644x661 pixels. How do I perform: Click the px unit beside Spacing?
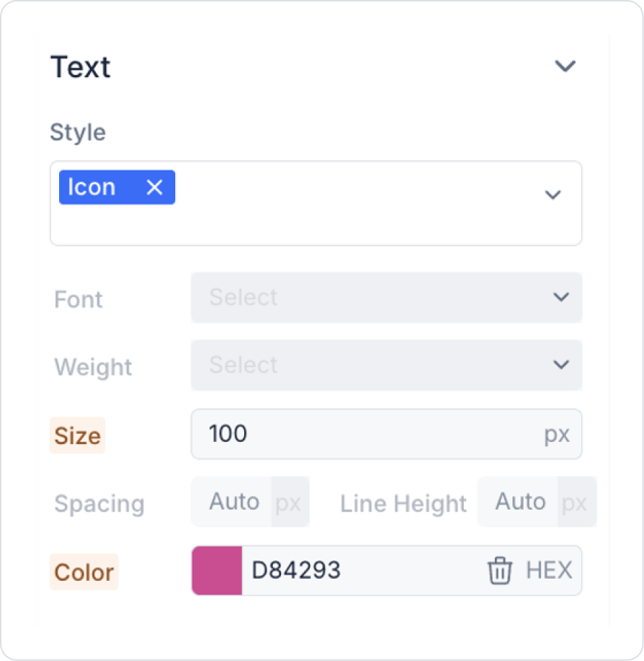pos(289,502)
